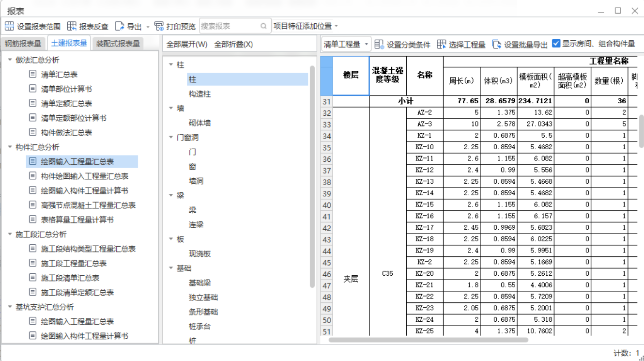Click document icon beside 清单汇总表

[32, 74]
